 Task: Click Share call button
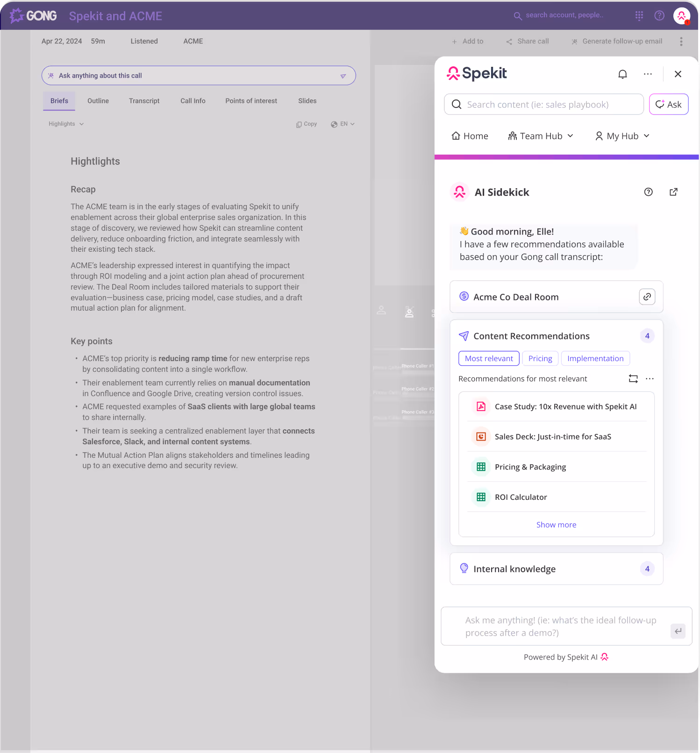pos(528,41)
